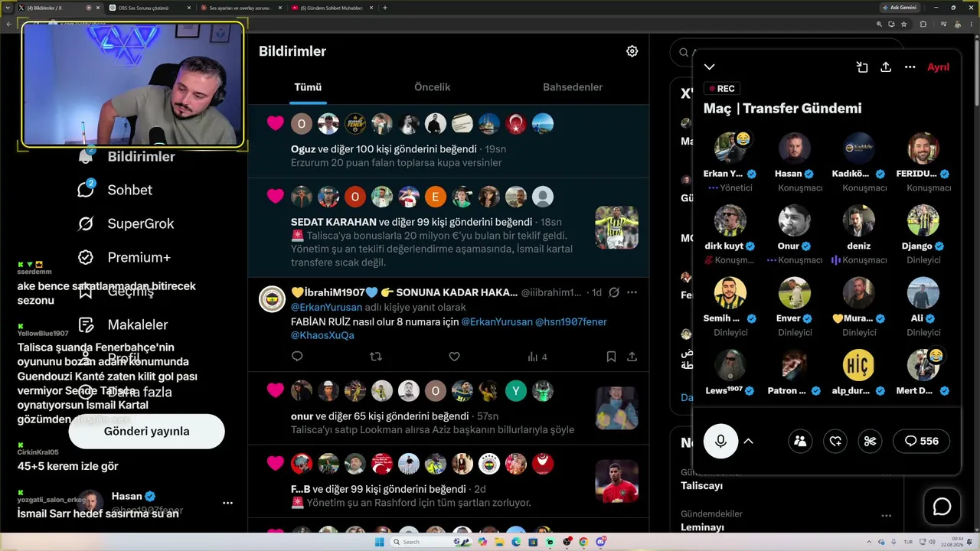
Task: Open the @KhaosXuQa mention link
Action: pyautogui.click(x=322, y=335)
